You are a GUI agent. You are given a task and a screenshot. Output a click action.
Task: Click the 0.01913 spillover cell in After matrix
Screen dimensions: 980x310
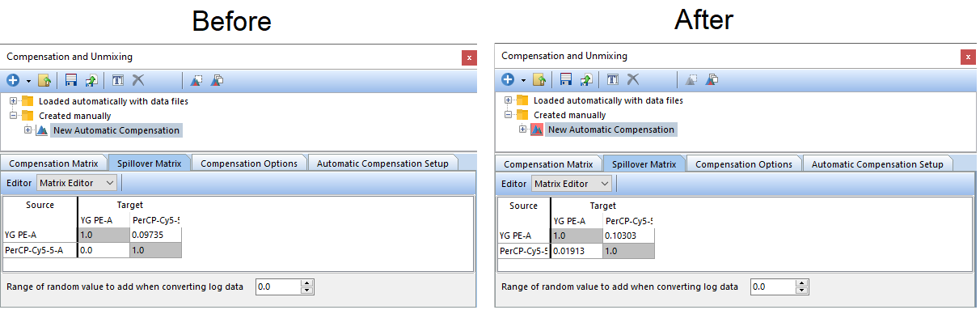click(577, 251)
